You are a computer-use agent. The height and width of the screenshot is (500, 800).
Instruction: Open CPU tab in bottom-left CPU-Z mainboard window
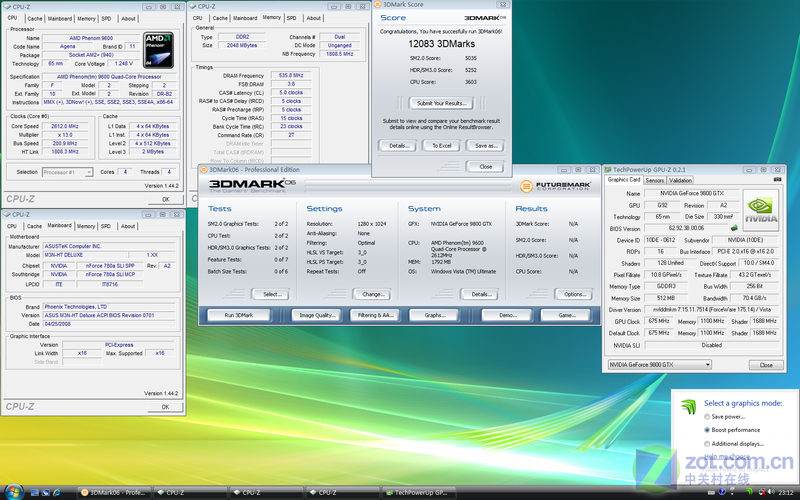(x=12, y=226)
